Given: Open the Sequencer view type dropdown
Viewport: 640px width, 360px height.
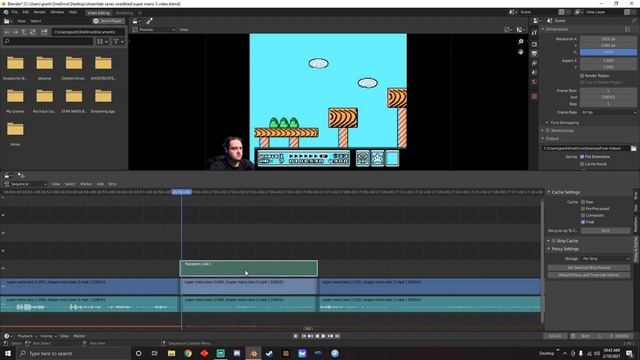Looking at the screenshot, I should pyautogui.click(x=25, y=184).
